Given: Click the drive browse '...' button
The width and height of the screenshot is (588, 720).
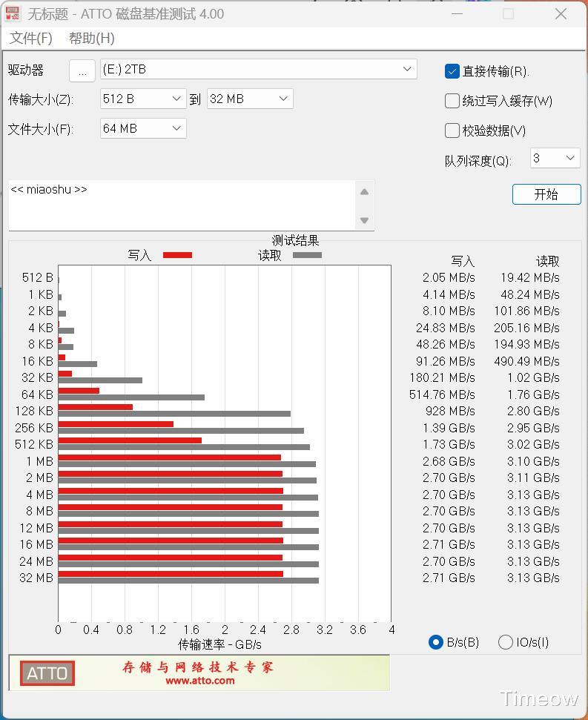Looking at the screenshot, I should click(82, 70).
